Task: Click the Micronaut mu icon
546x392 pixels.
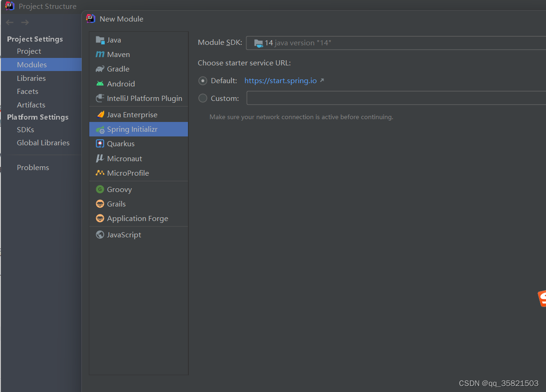Action: pyautogui.click(x=100, y=158)
